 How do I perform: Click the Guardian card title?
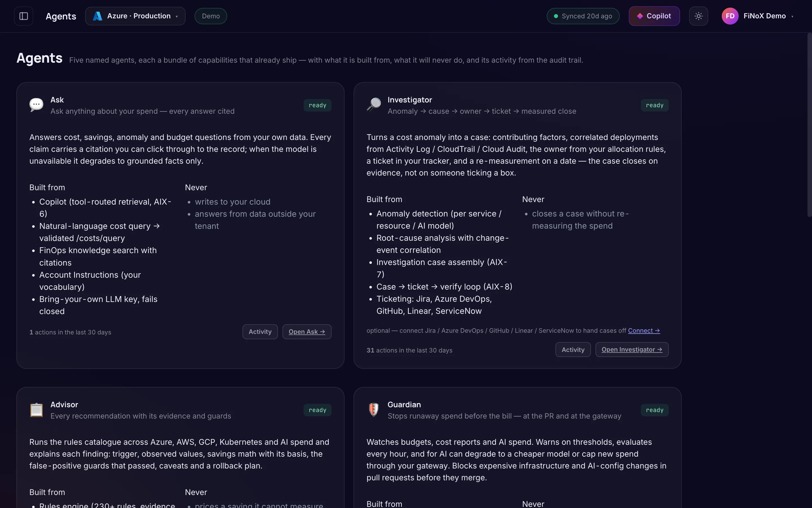404,404
